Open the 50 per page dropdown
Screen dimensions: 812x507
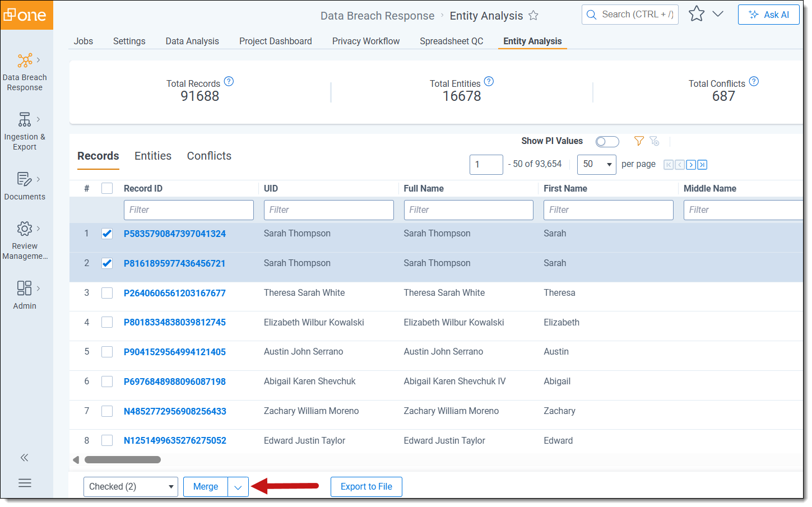pyautogui.click(x=596, y=165)
